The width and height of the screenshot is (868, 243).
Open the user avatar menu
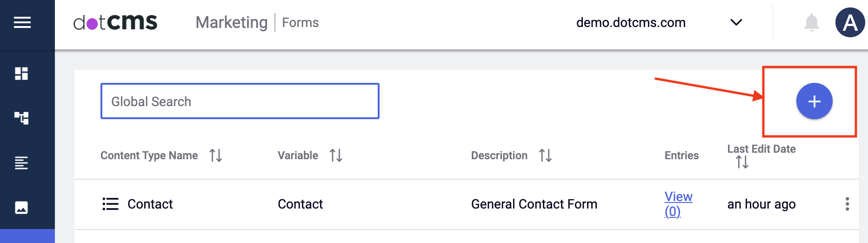click(x=850, y=22)
